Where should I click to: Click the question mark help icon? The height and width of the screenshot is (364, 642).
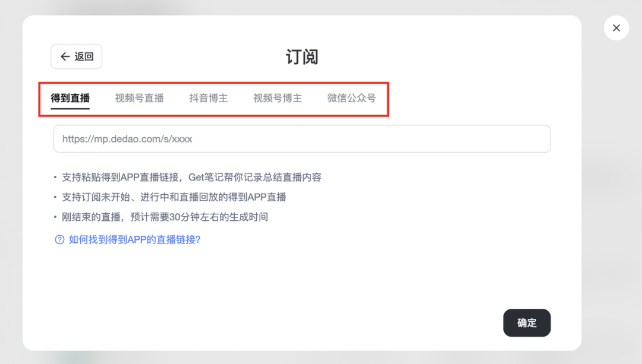60,240
